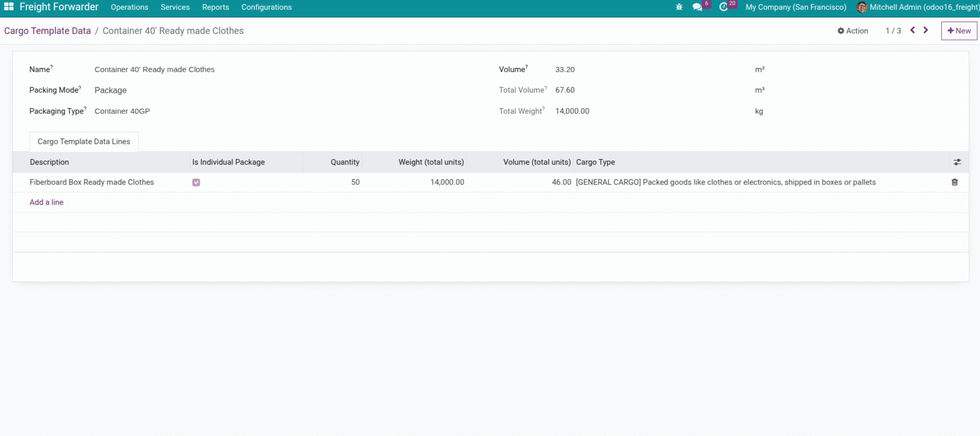Delete the Fiberboard Box line with trash icon
Image resolution: width=980 pixels, height=436 pixels.
tap(954, 182)
